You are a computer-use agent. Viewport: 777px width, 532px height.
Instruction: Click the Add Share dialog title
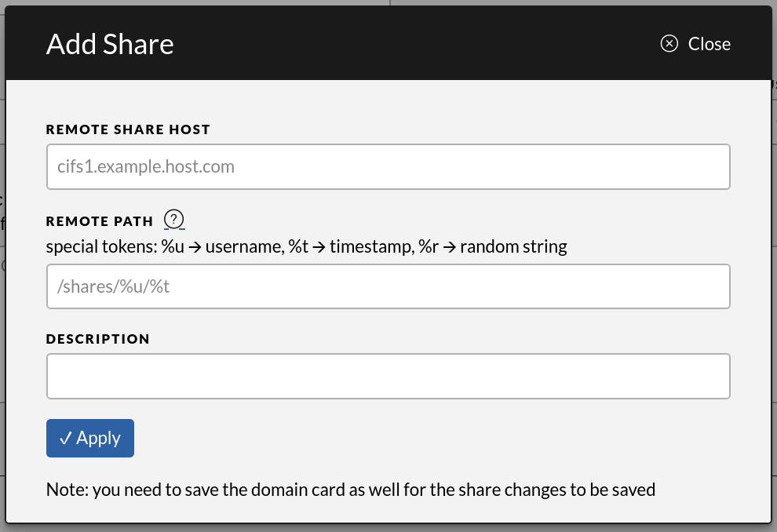(x=110, y=44)
